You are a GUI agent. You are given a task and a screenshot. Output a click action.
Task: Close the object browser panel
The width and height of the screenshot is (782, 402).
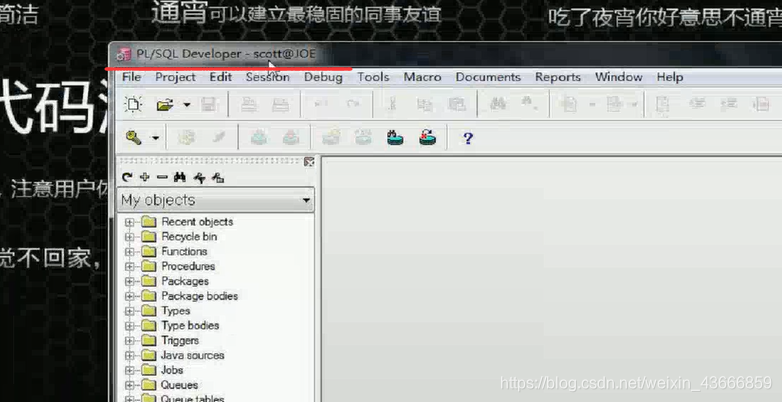(x=309, y=162)
